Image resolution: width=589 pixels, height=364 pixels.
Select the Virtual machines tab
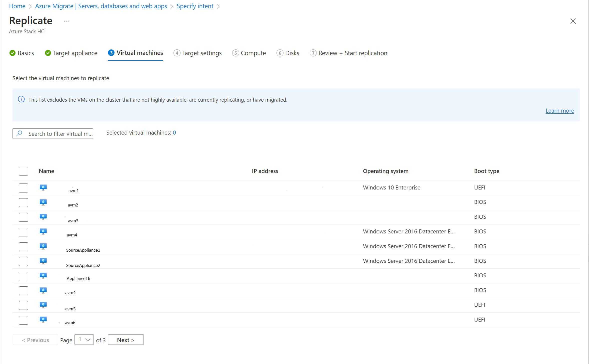135,53
